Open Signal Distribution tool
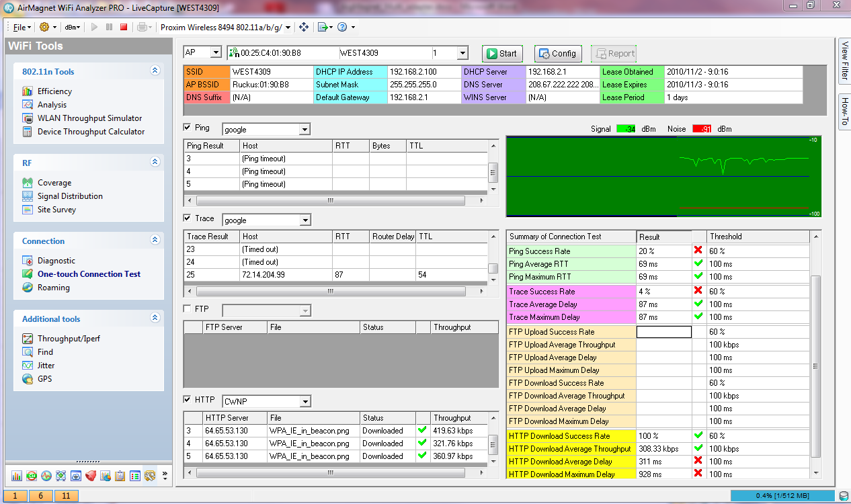Screen dimensions: 851x504 tap(70, 196)
